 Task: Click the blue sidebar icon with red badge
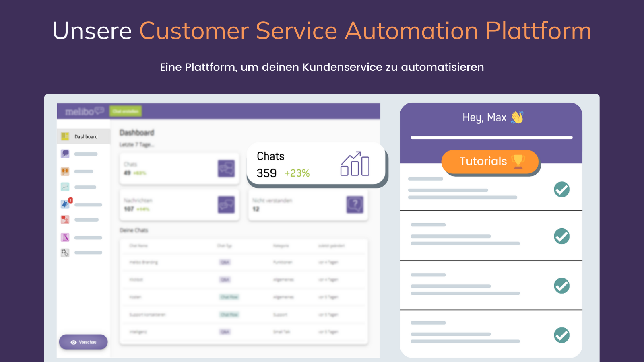point(66,204)
